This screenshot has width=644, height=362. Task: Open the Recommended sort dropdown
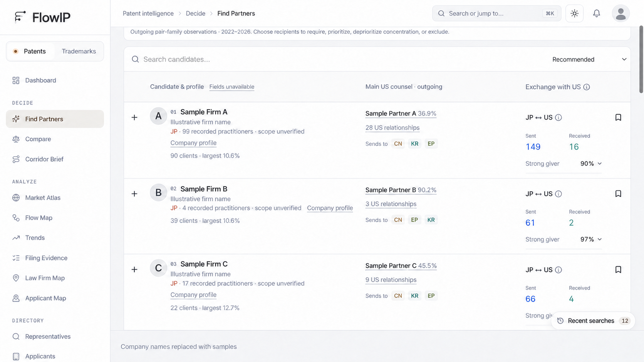pos(589,59)
